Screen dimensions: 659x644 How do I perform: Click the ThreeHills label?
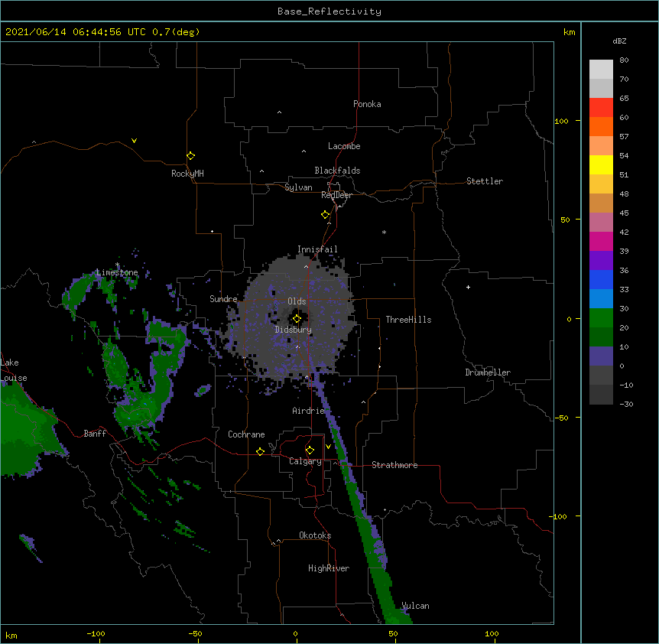408,320
